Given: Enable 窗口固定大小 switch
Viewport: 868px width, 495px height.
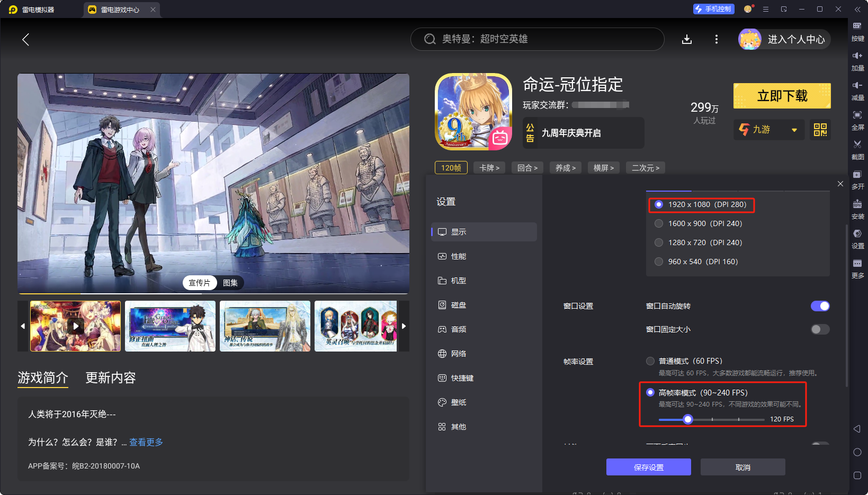Looking at the screenshot, I should pos(820,329).
